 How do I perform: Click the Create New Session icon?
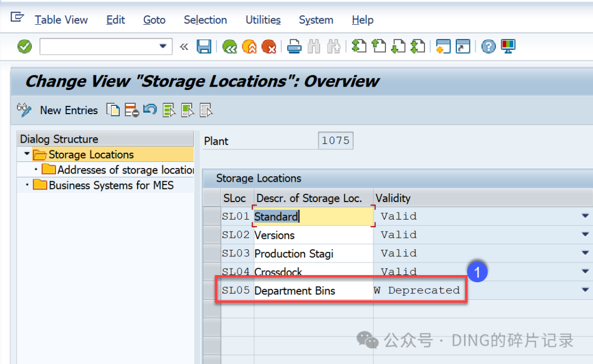click(x=443, y=47)
